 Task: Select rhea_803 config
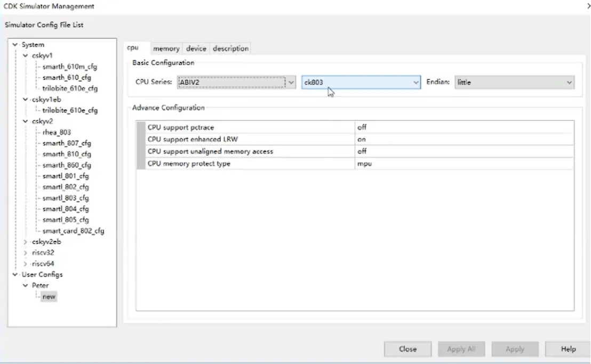tap(57, 133)
